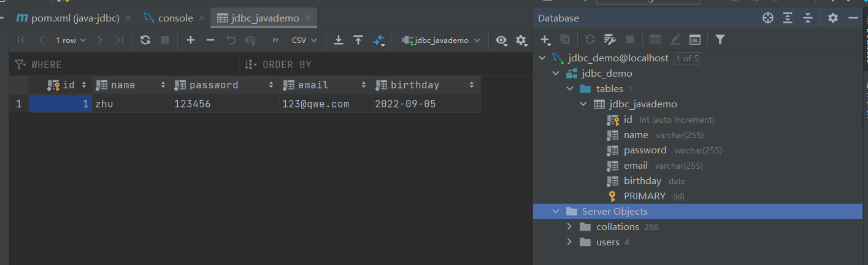Screen dimensions: 868x265
Task: Click the select opened file target icon
Action: click(767, 18)
